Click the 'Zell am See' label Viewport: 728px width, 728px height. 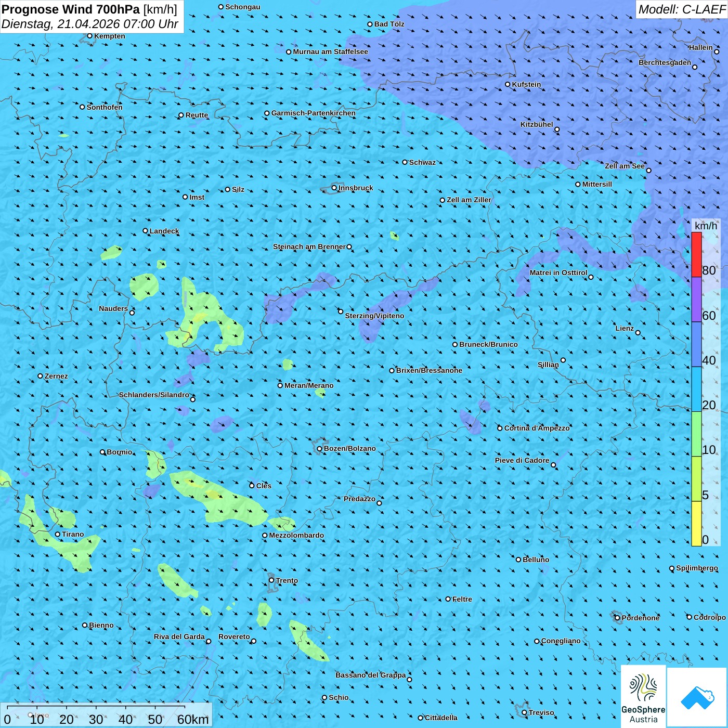pos(625,166)
